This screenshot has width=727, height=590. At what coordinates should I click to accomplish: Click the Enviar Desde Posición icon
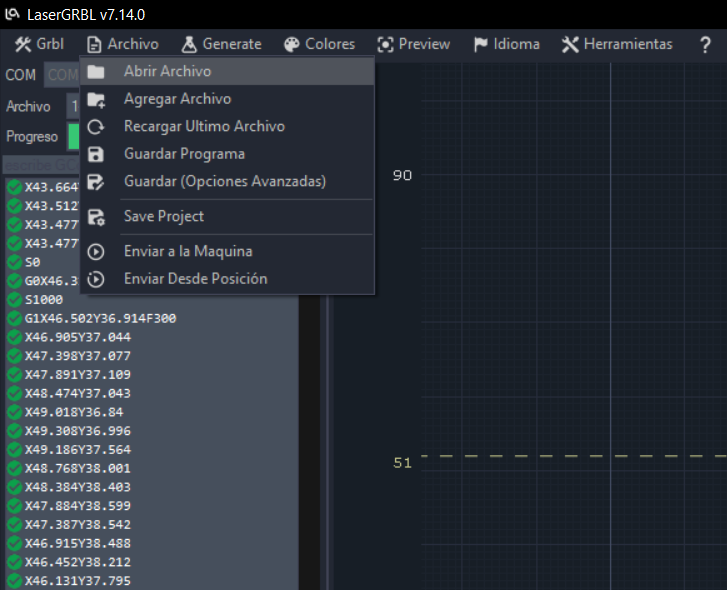(96, 279)
